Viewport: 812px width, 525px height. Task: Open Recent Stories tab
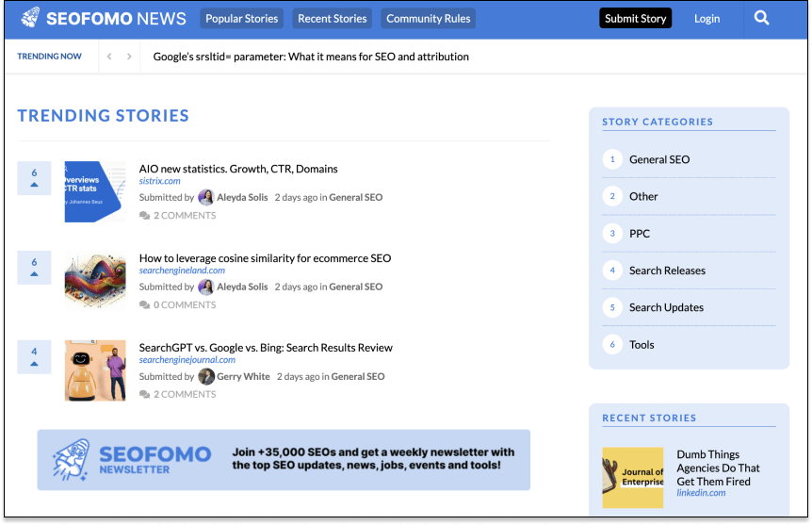(x=332, y=19)
